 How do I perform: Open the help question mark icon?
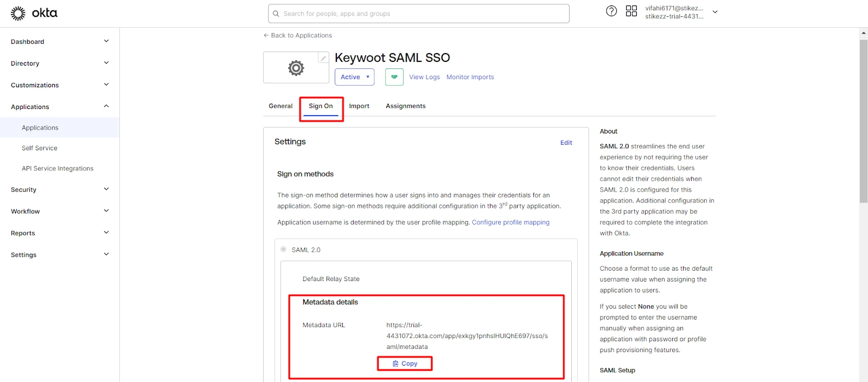click(611, 11)
